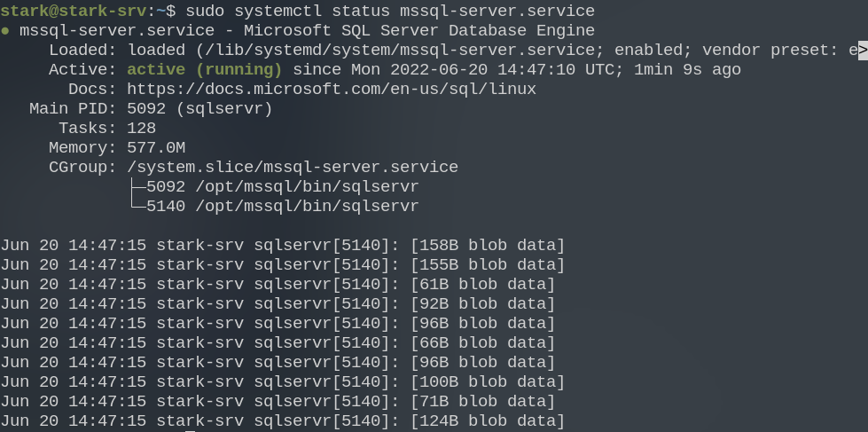868x432 pixels.
Task: Click the green "active (running)" status text
Action: (x=204, y=70)
